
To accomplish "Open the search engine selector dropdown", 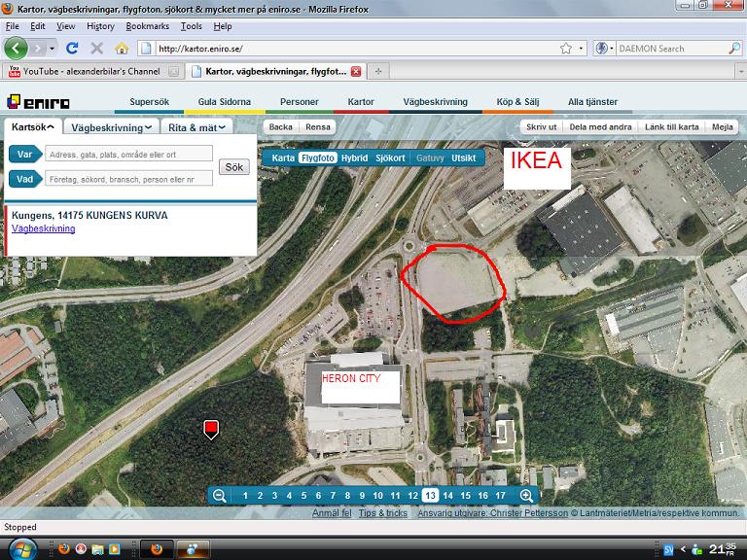I will pyautogui.click(x=604, y=48).
